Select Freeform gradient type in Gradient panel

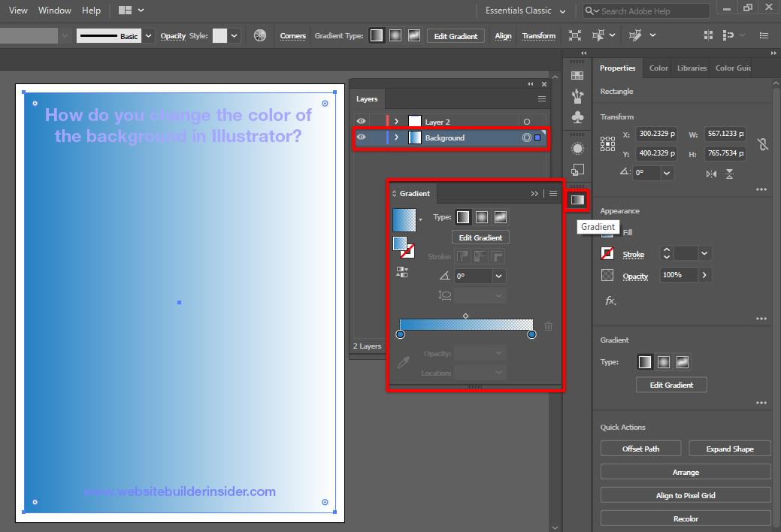click(x=501, y=217)
